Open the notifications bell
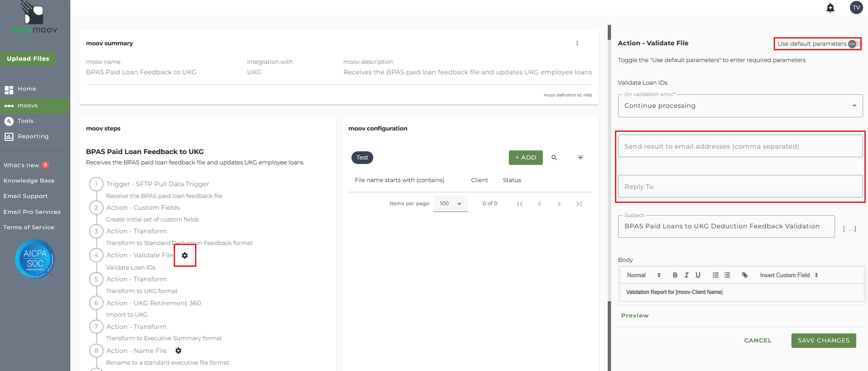Viewport: 868px width, 371px height. [830, 8]
